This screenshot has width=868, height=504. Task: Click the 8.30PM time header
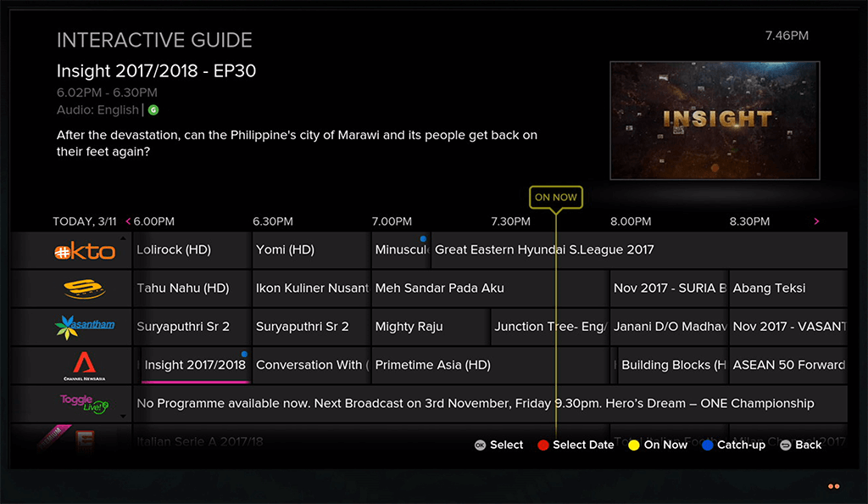pyautogui.click(x=749, y=221)
